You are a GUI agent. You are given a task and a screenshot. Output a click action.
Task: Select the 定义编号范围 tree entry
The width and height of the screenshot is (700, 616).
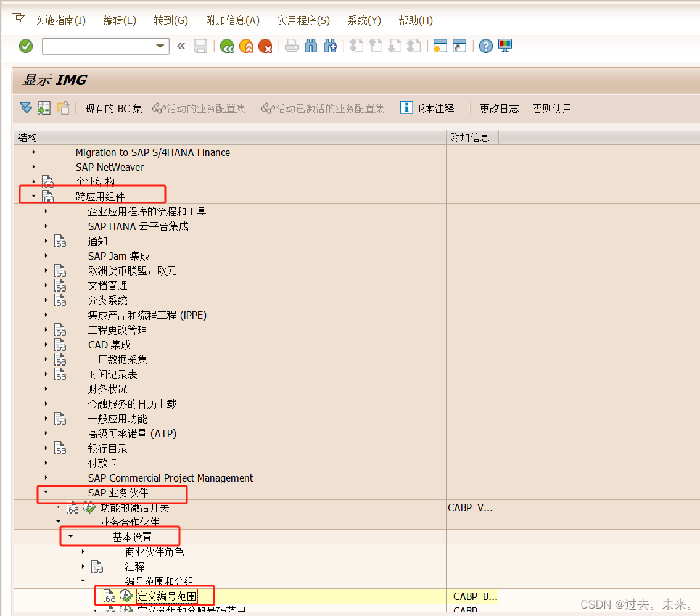coord(167,596)
